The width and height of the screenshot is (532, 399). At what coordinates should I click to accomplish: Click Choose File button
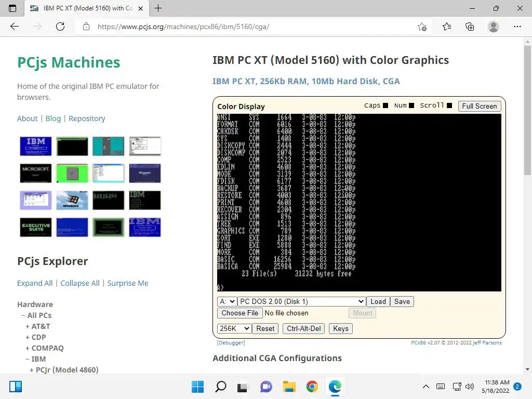point(240,313)
